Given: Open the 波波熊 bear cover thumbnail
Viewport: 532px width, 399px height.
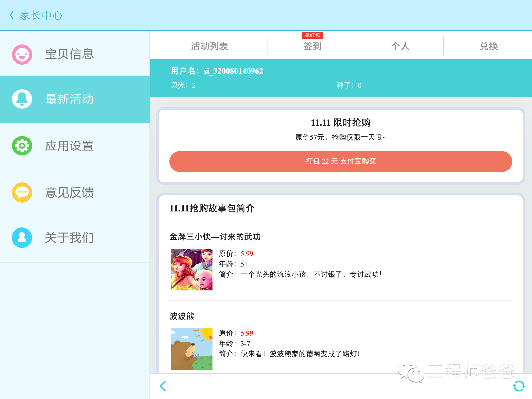Looking at the screenshot, I should coord(192,349).
